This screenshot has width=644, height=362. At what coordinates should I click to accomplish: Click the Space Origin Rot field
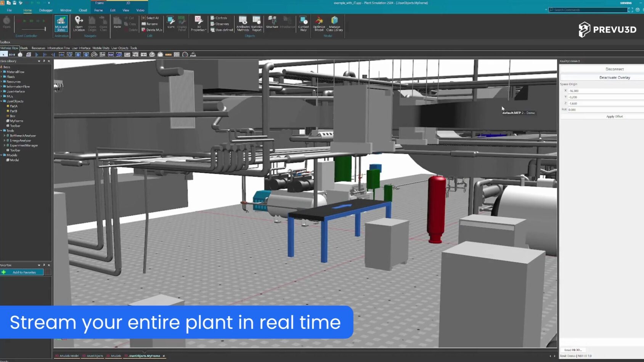(605, 110)
